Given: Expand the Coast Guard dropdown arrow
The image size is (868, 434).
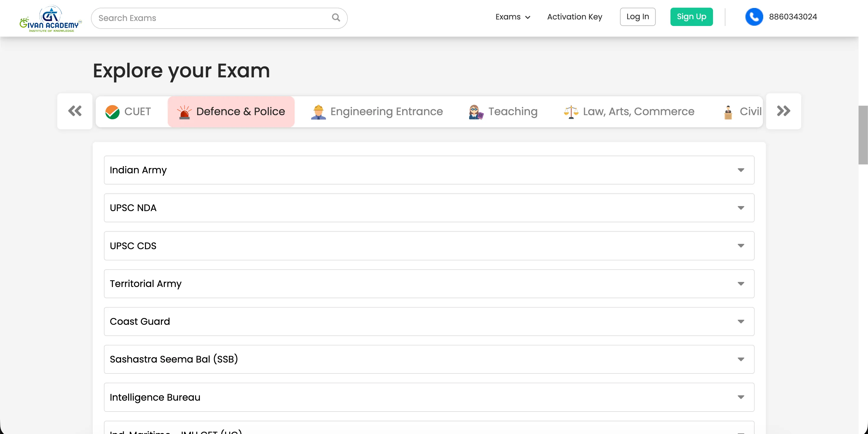Looking at the screenshot, I should 741,322.
